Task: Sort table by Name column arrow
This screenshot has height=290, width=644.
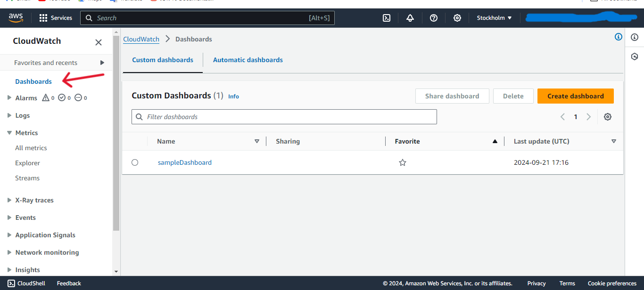Action: pos(257,141)
